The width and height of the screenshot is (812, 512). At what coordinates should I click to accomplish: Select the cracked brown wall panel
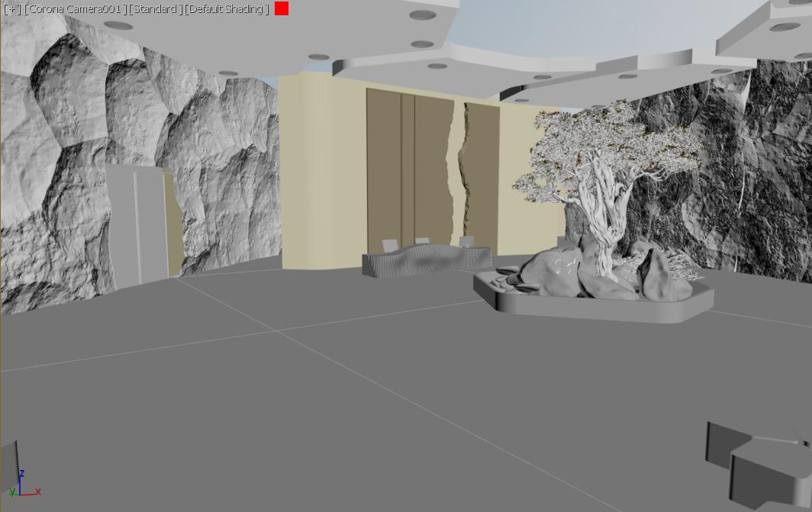click(x=427, y=168)
